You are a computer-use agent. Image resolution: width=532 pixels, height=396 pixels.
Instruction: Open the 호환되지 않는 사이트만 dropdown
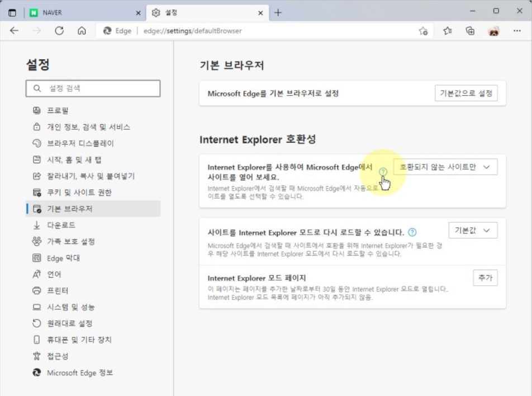click(445, 167)
